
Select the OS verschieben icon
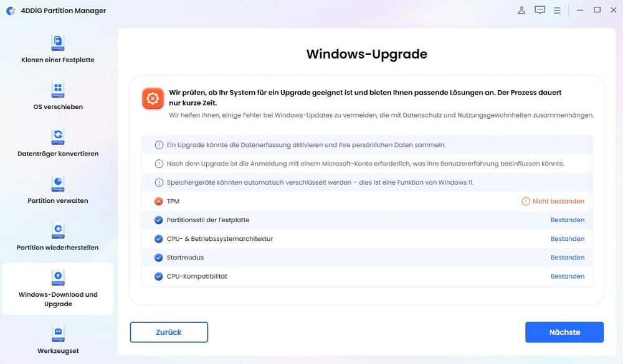tap(58, 90)
